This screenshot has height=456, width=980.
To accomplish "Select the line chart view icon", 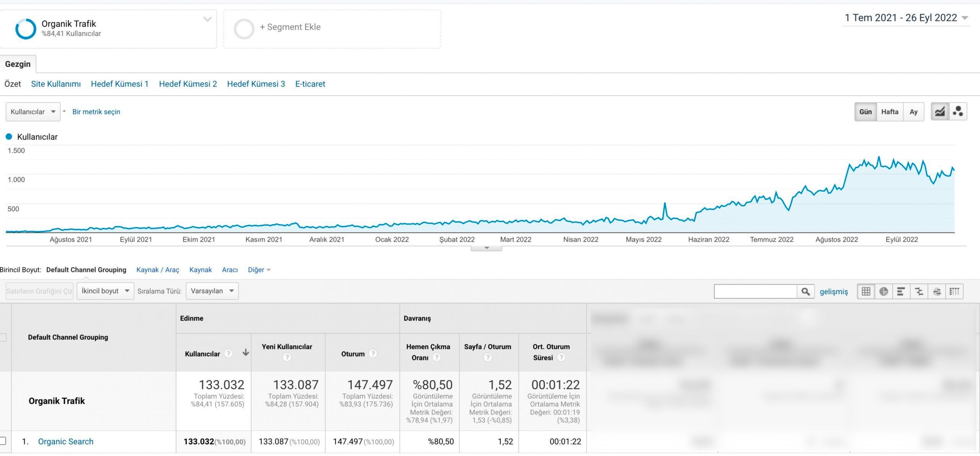I will [x=940, y=112].
